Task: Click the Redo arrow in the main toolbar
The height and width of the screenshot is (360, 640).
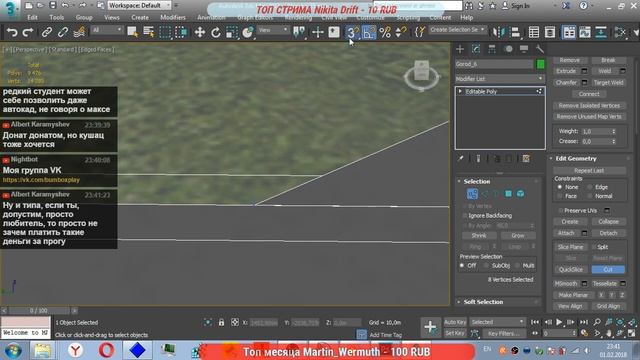Action: (28, 32)
